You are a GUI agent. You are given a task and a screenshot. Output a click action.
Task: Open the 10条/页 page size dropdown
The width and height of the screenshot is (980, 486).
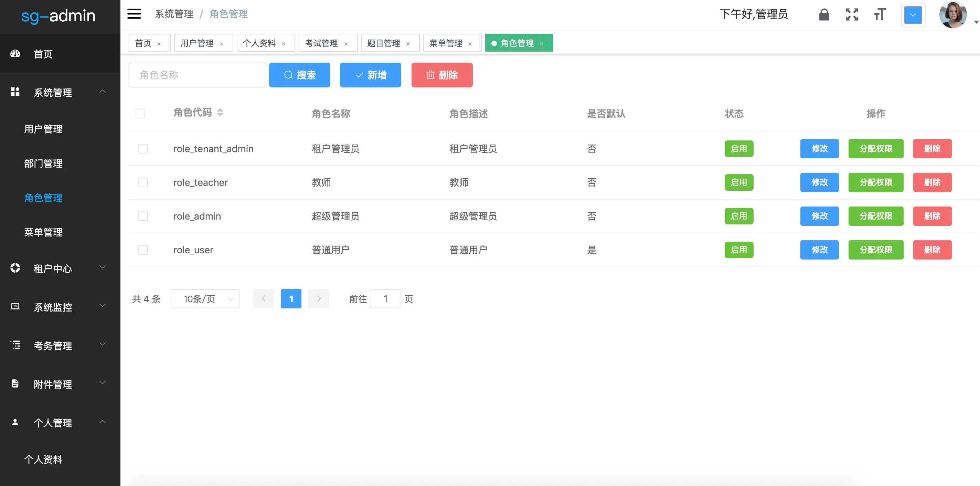(x=205, y=299)
